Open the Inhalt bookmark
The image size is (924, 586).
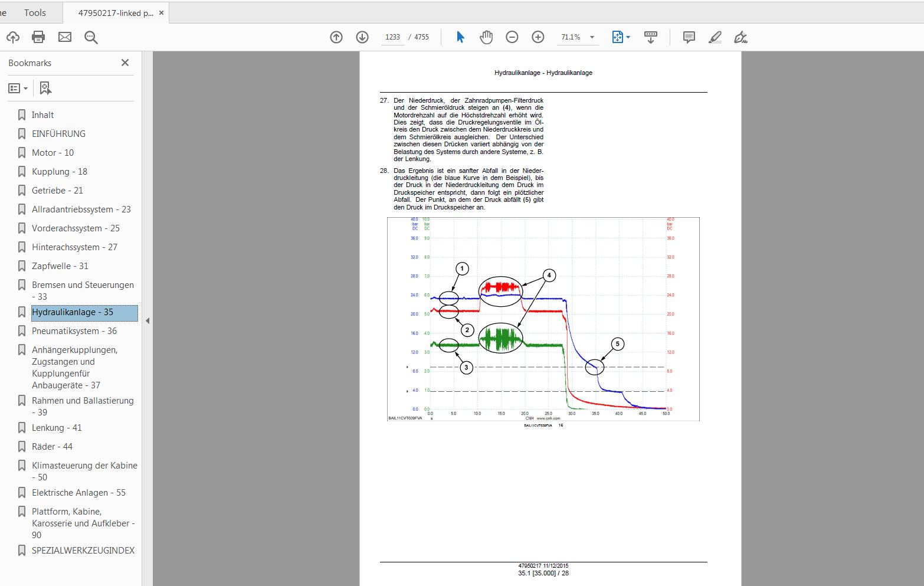point(42,115)
